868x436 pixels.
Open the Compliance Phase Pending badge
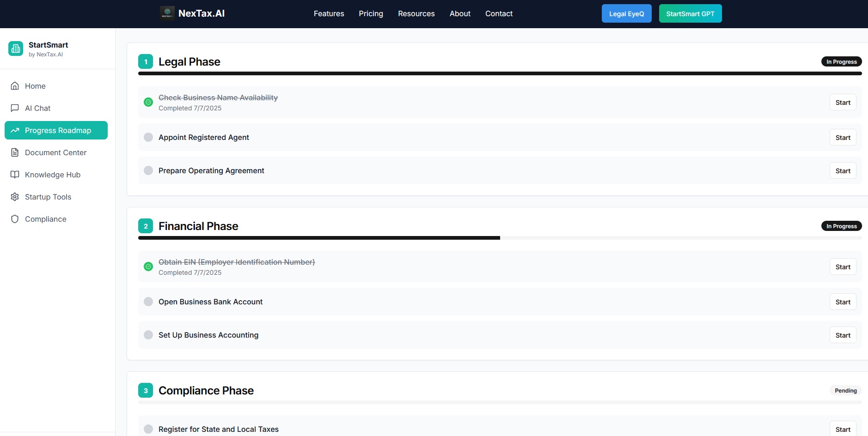(x=846, y=390)
